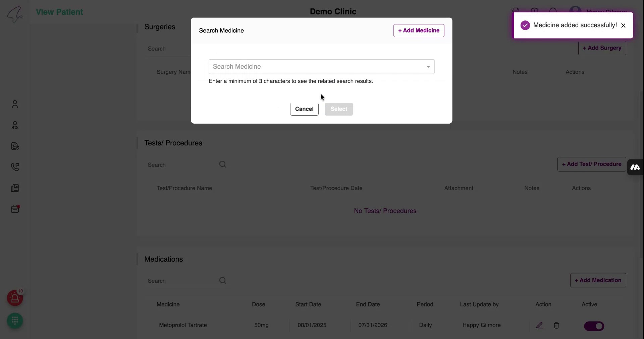644x339 pixels.
Task: Click + Add Medicine in the dialog
Action: pyautogui.click(x=418, y=30)
